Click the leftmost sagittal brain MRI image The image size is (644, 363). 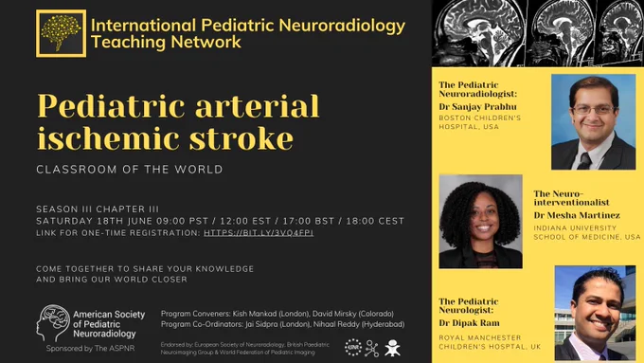[x=479, y=33]
